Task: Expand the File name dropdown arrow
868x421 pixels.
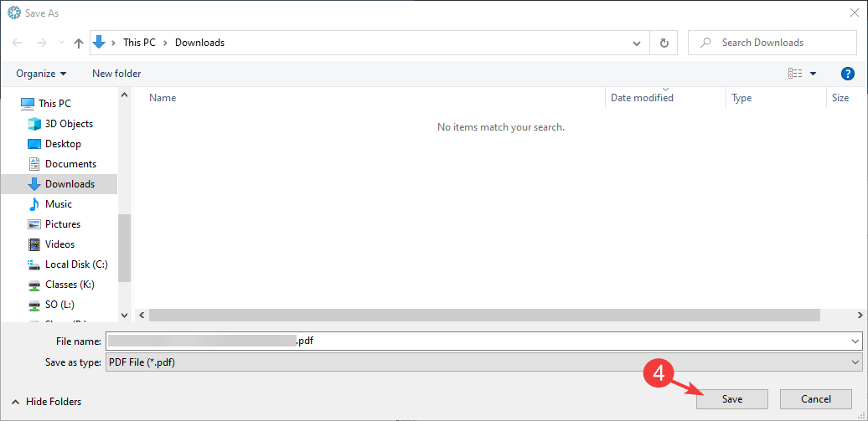Action: point(855,341)
